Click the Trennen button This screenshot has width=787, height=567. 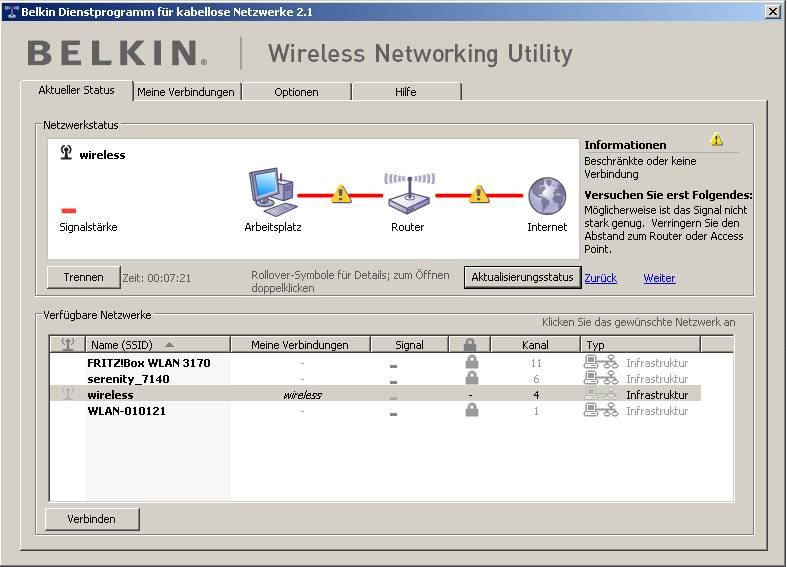(83, 277)
